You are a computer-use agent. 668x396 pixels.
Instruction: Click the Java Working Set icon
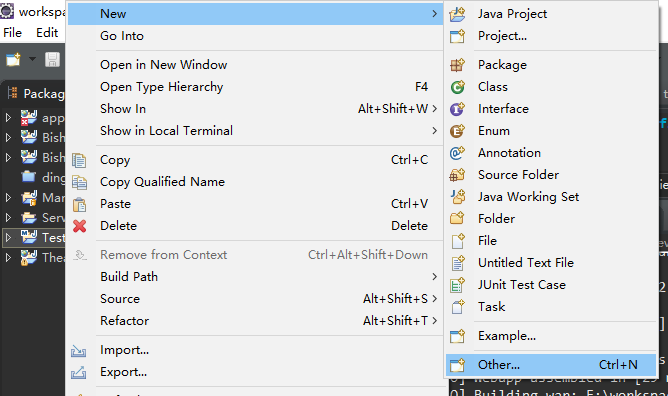(458, 197)
